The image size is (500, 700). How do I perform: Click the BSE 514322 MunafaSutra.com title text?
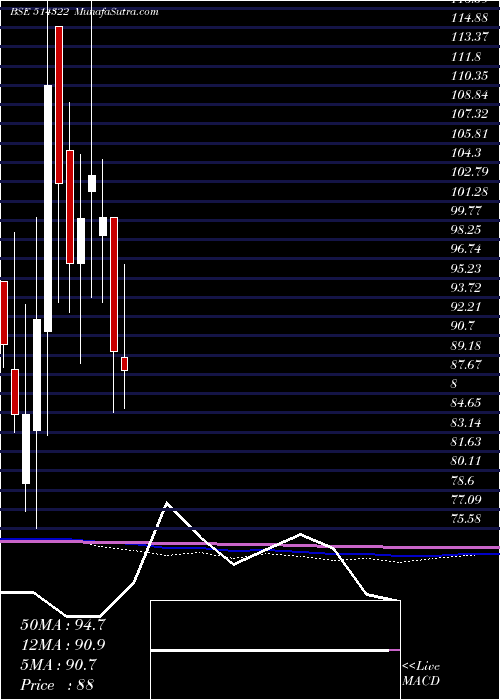coord(84,12)
